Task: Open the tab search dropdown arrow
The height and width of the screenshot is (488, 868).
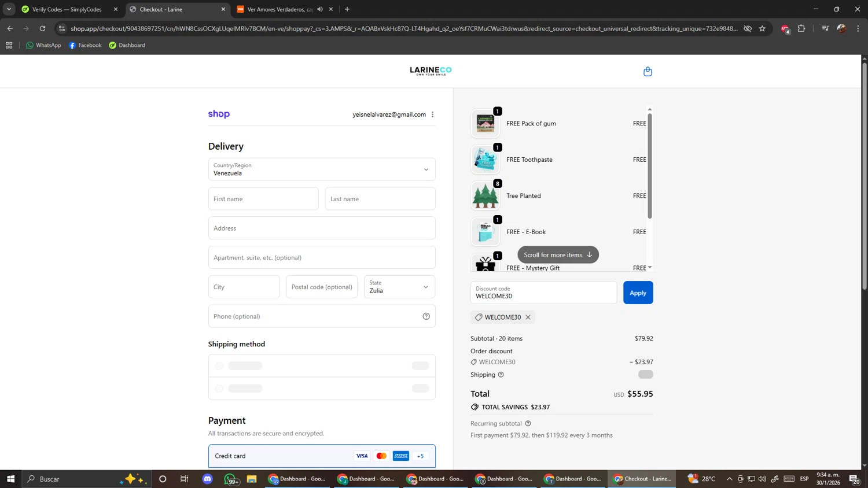Action: pos(9,9)
